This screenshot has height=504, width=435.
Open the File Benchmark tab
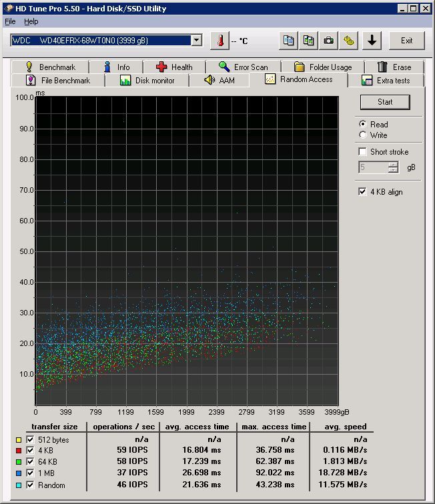pos(58,81)
